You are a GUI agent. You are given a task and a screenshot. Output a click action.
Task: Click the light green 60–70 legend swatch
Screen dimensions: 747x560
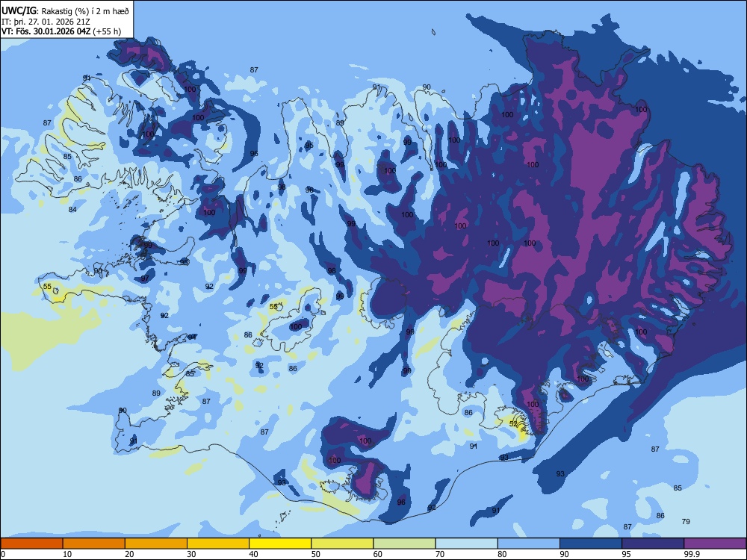tap(404, 544)
